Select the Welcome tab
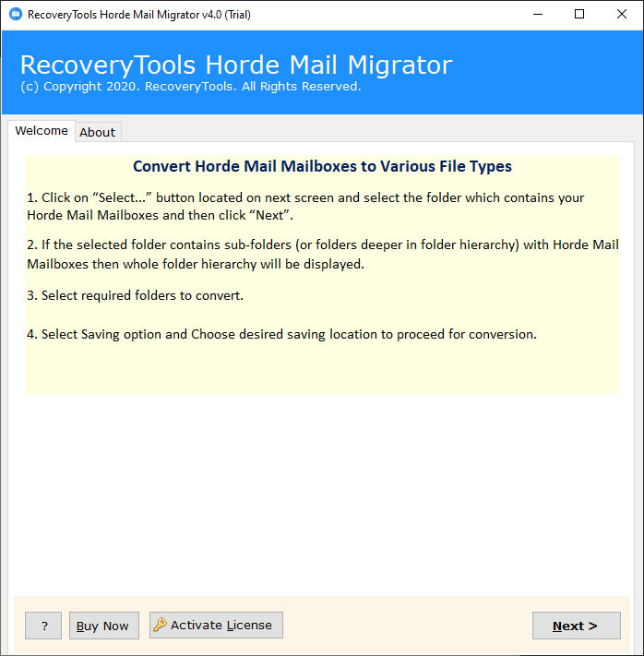This screenshot has height=656, width=644. 42,130
